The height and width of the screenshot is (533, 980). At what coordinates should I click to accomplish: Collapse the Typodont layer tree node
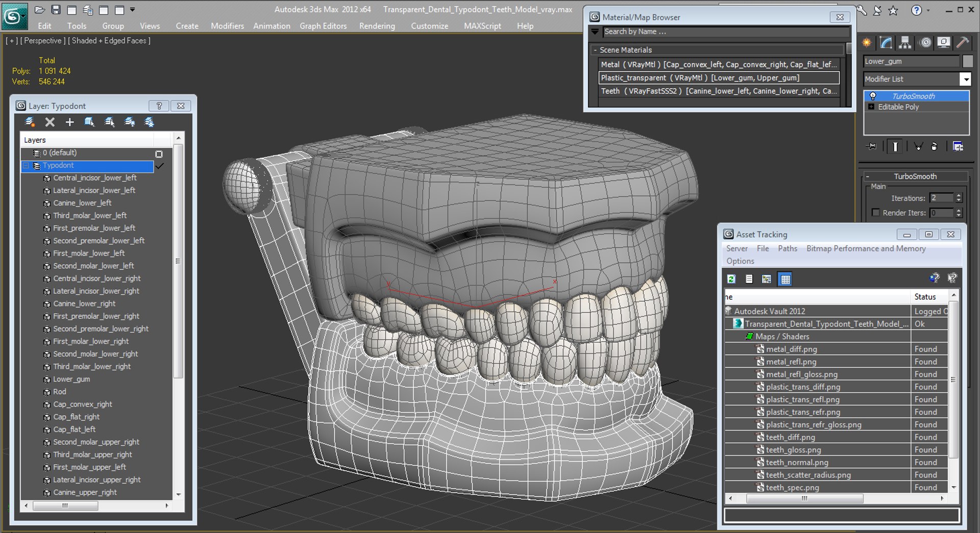coord(26,166)
